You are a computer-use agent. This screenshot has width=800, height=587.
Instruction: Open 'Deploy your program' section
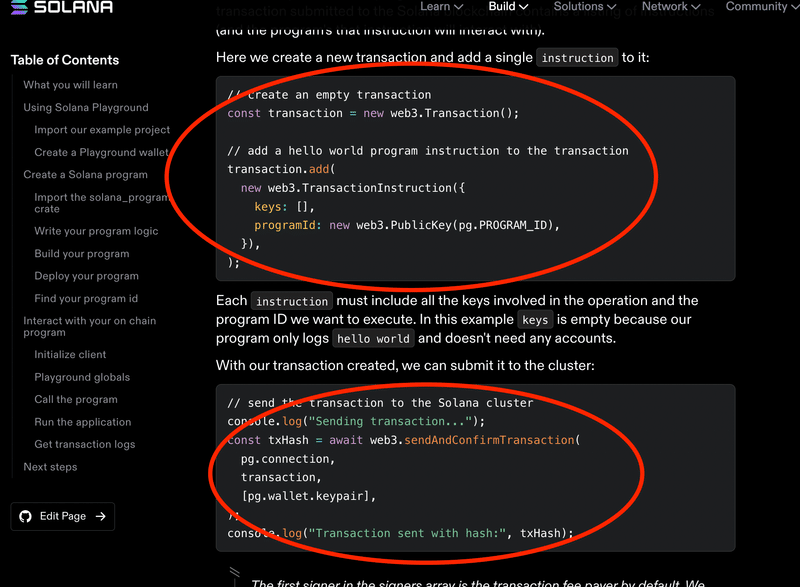(x=86, y=276)
